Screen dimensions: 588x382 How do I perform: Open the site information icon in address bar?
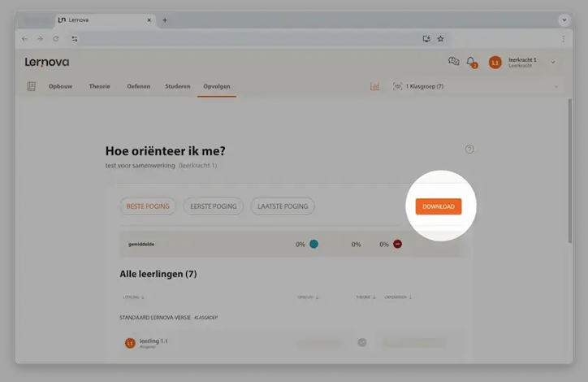(75, 39)
